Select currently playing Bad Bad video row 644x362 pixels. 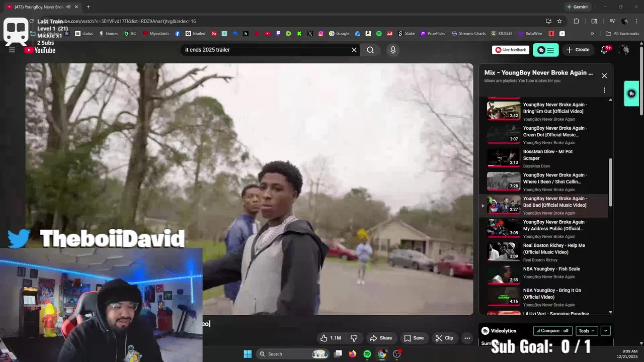(544, 205)
